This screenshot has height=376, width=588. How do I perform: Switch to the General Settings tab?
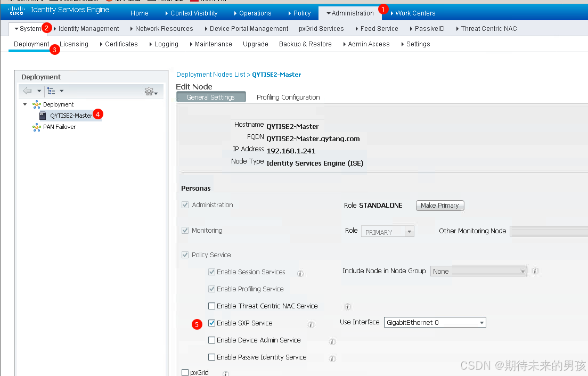pos(211,97)
